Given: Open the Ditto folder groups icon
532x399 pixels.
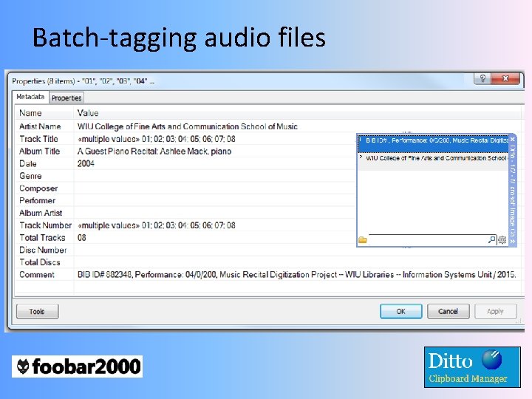Looking at the screenshot, I should (363, 240).
